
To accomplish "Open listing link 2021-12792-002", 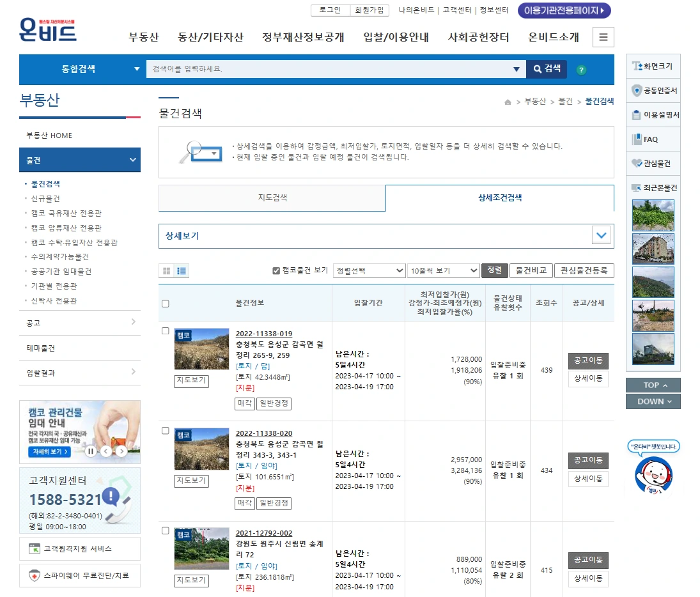I will click(264, 533).
